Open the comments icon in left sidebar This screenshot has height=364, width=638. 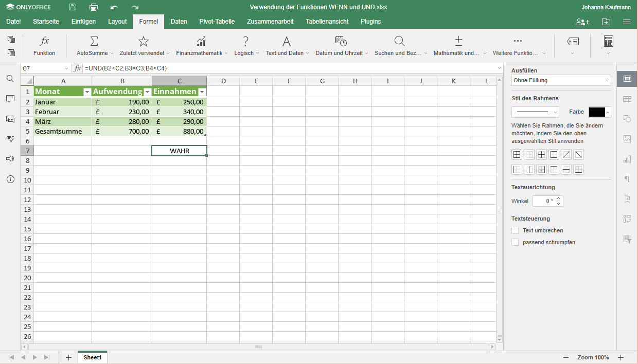tap(10, 99)
